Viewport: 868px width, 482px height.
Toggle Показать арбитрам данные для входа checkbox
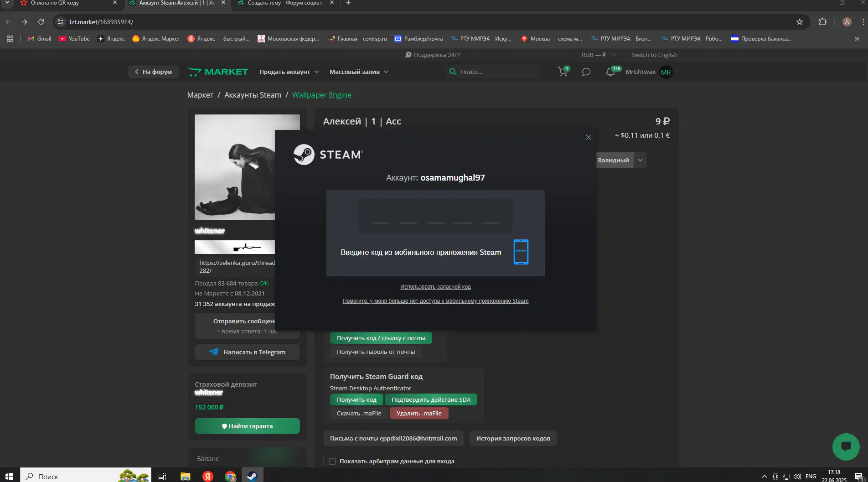[332, 461]
